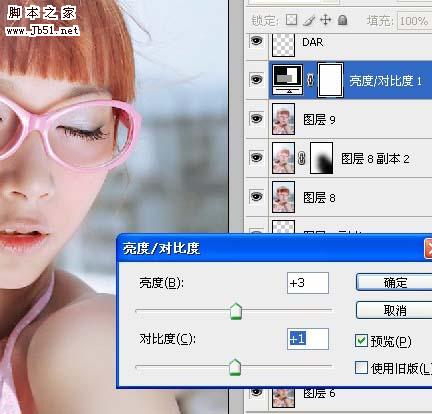Viewport: 432px width, 414px height.
Task: Click the white mask of 亮度/对比度 1
Action: [330, 80]
